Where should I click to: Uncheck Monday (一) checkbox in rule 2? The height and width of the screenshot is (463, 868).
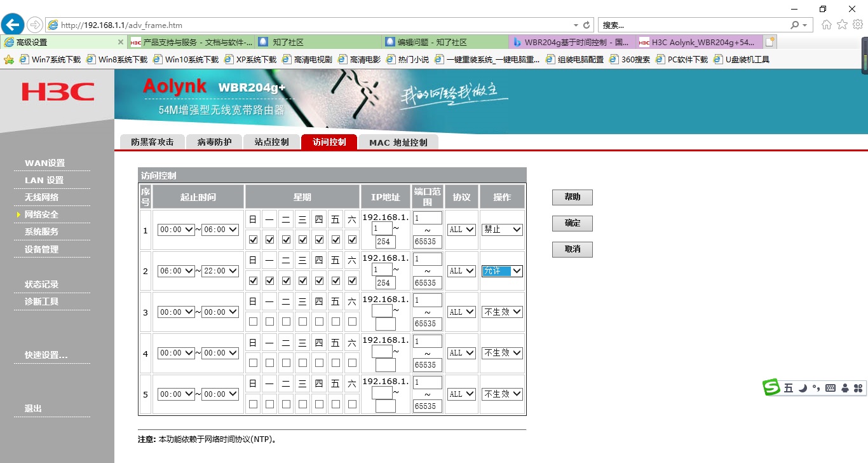(x=270, y=280)
